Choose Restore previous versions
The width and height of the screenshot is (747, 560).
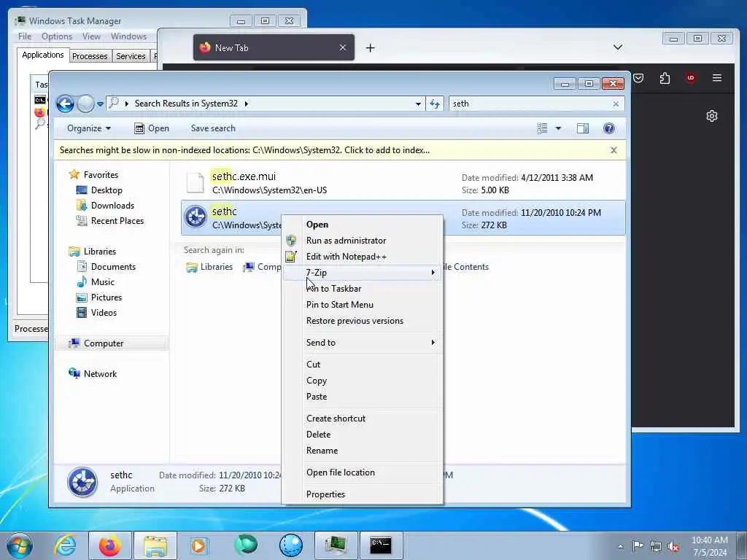point(363,321)
